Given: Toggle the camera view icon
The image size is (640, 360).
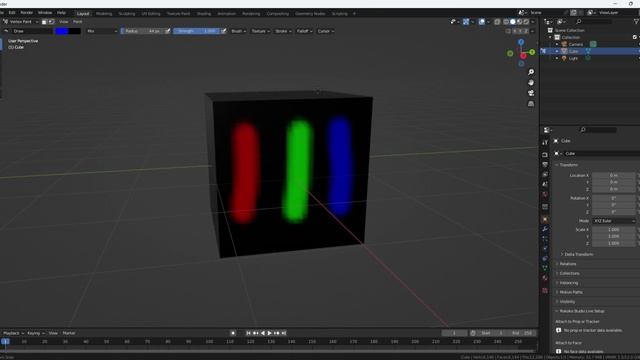Looking at the screenshot, I should tap(531, 93).
